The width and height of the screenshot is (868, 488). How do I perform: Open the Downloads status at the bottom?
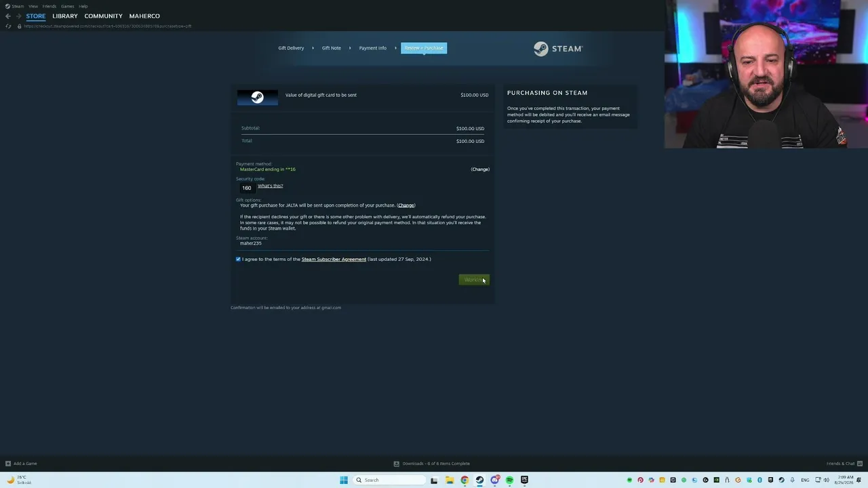pos(432,464)
